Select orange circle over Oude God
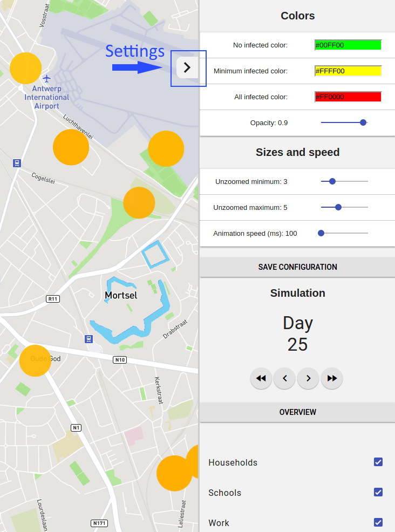The image size is (395, 532). (x=35, y=360)
